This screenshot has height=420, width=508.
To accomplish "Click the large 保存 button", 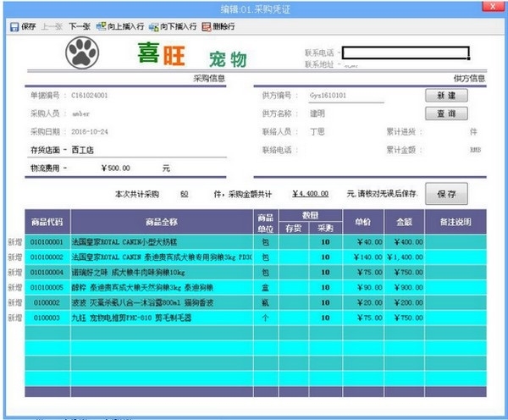I will [x=446, y=194].
